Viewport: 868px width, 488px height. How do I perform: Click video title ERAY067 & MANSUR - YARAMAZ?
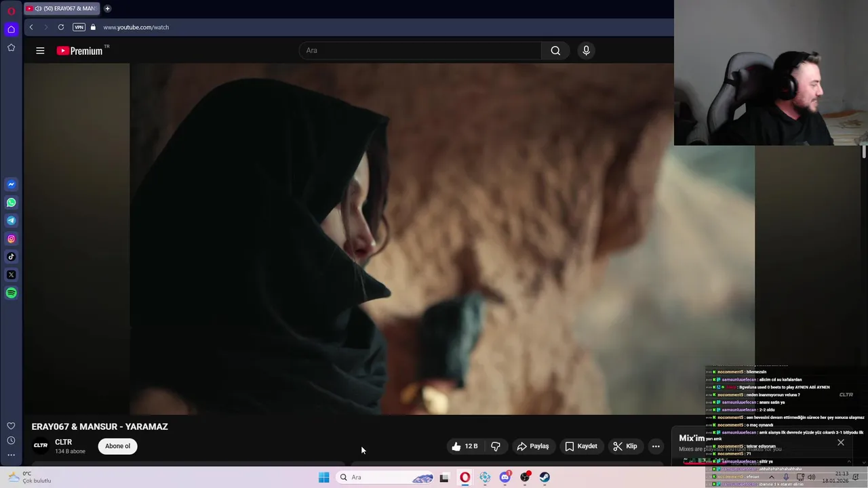click(x=100, y=426)
